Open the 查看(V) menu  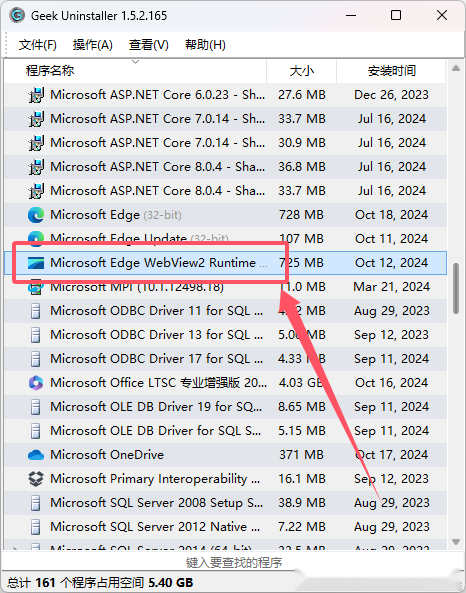point(149,45)
